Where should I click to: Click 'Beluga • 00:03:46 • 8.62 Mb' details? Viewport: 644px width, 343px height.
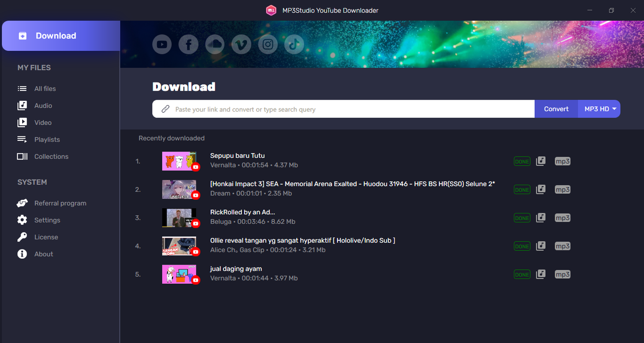[253, 222]
